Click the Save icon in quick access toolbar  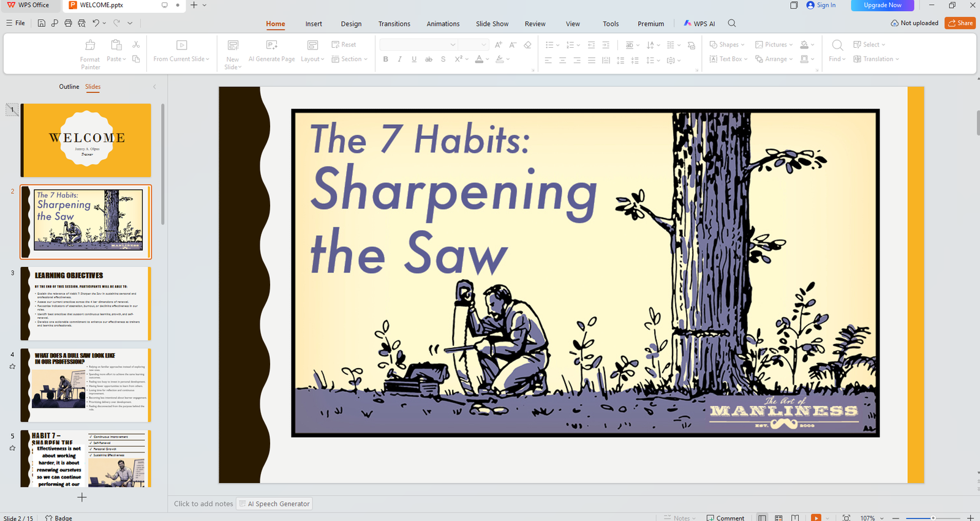(x=41, y=23)
